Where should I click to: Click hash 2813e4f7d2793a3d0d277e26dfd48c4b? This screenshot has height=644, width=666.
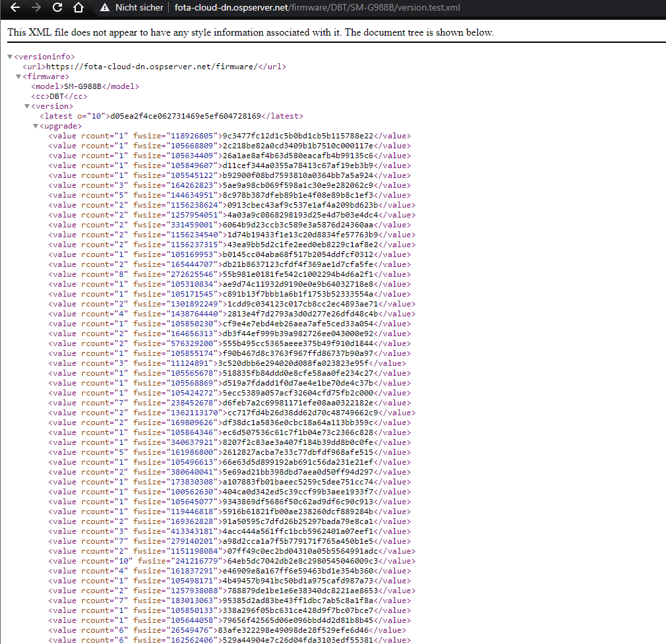303,314
